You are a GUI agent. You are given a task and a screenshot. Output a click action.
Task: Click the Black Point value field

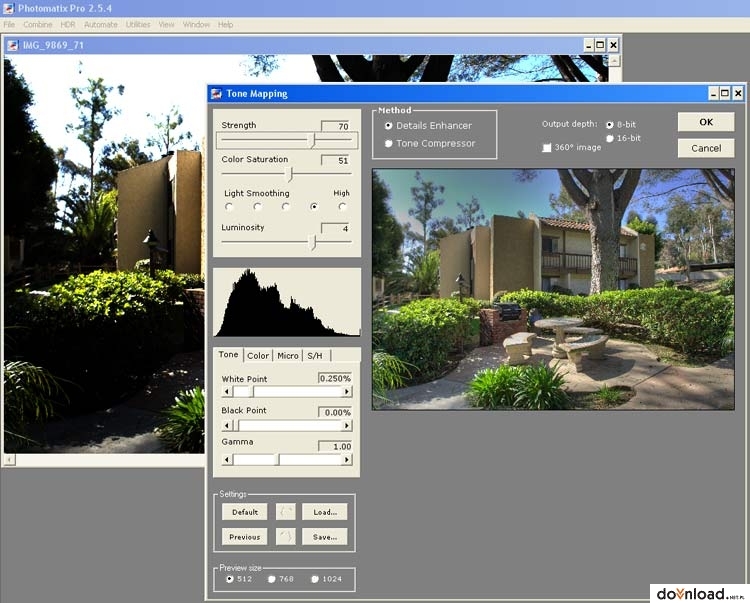(x=335, y=412)
